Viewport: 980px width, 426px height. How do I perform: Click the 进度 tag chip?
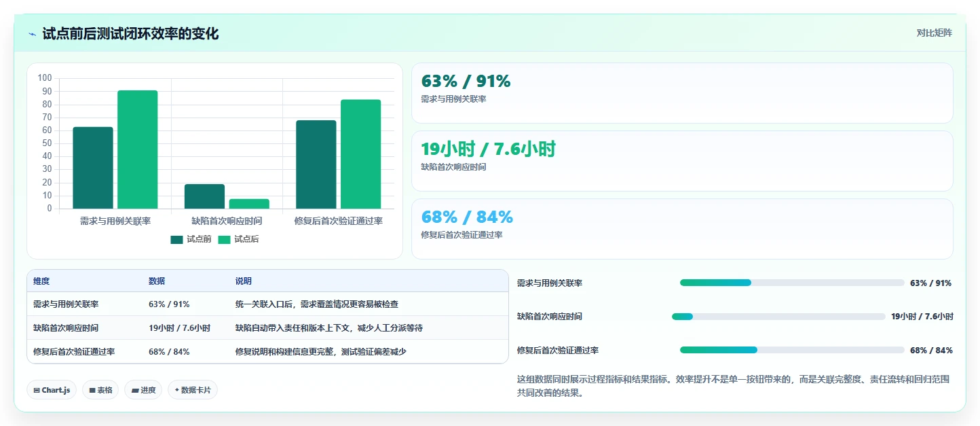pyautogui.click(x=143, y=390)
